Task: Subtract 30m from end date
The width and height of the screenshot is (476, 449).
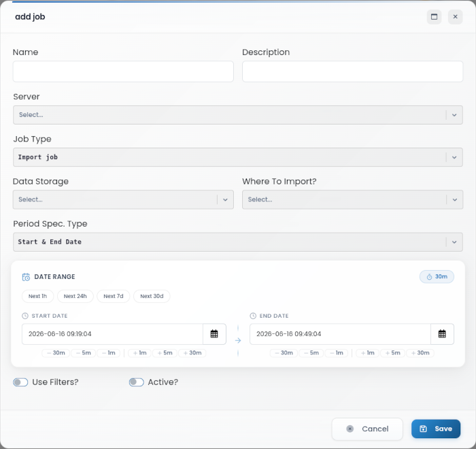Action: tap(284, 353)
